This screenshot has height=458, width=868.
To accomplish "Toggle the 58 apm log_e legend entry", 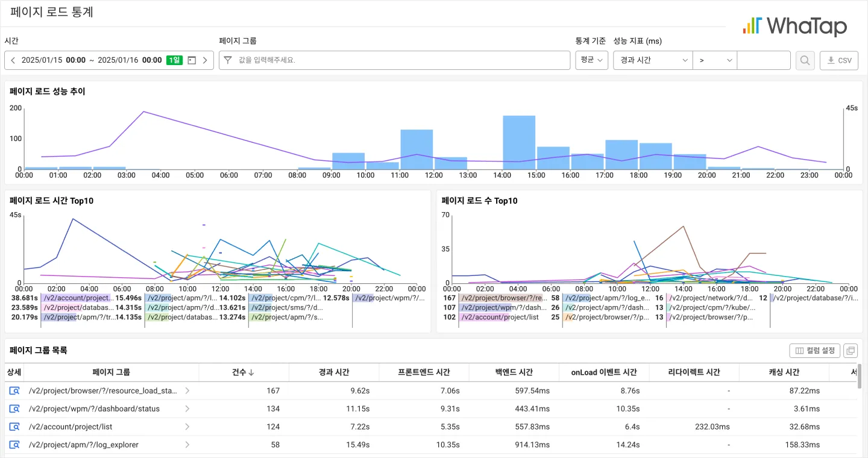I will (600, 298).
